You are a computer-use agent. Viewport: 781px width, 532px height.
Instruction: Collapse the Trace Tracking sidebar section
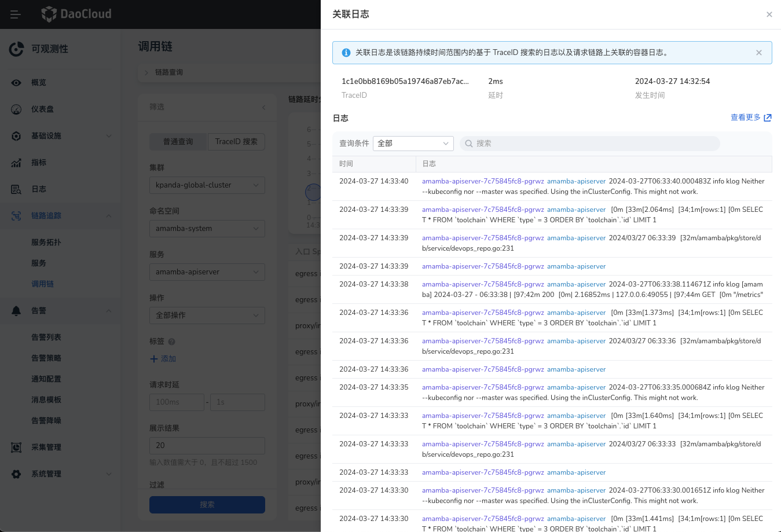coord(109,216)
